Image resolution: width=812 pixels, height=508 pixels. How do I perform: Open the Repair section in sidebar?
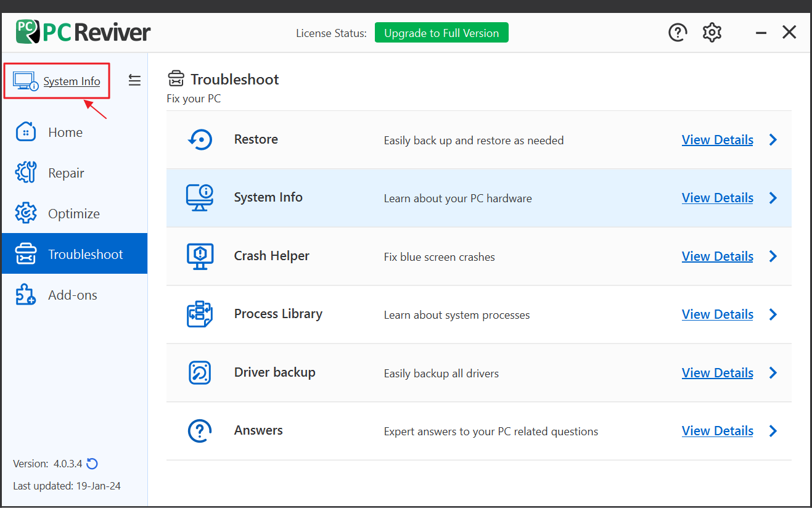66,173
